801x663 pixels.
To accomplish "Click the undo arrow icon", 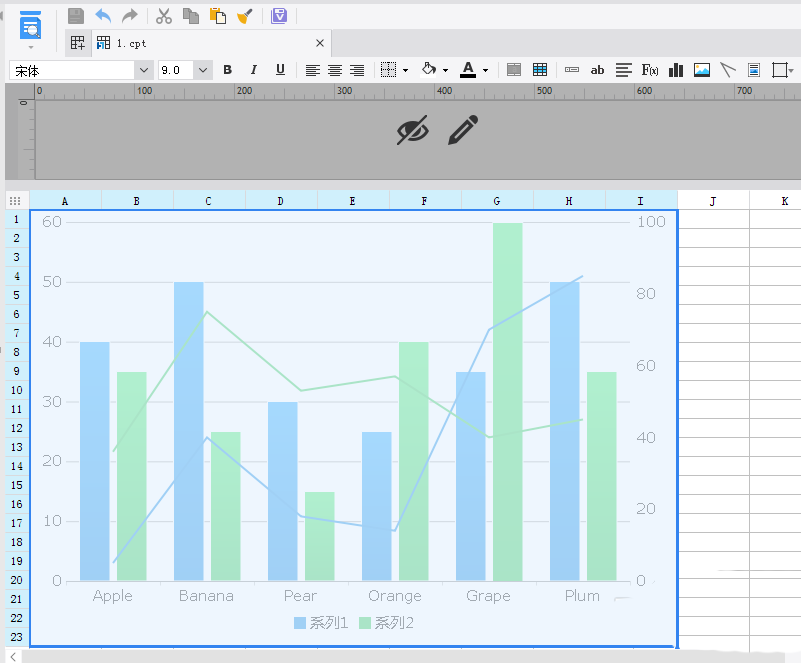I will [103, 16].
